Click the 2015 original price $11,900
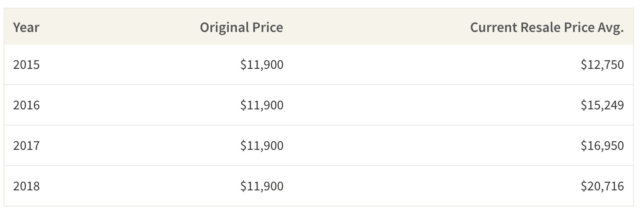Image resolution: width=644 pixels, height=216 pixels. click(x=262, y=65)
